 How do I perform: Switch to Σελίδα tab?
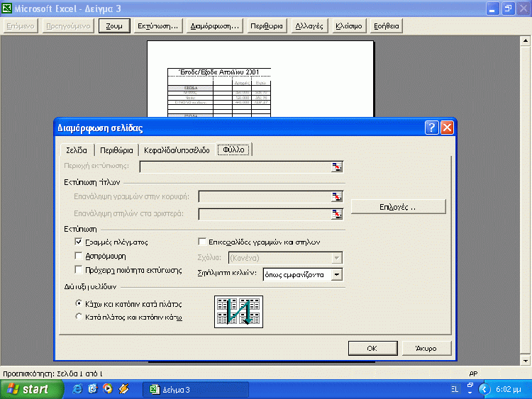pos(77,150)
